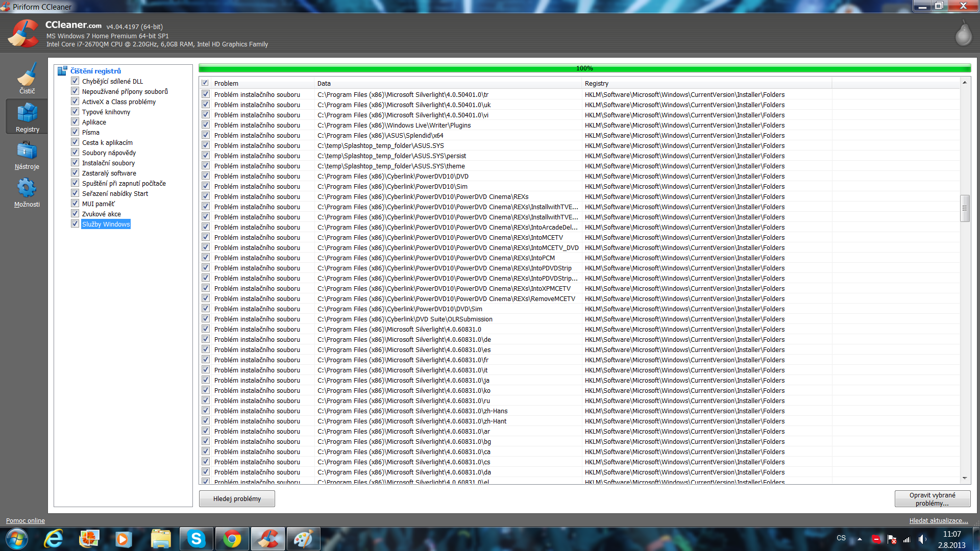Click Opravit vybrané problémy button
This screenshot has width=980, height=551.
(932, 498)
